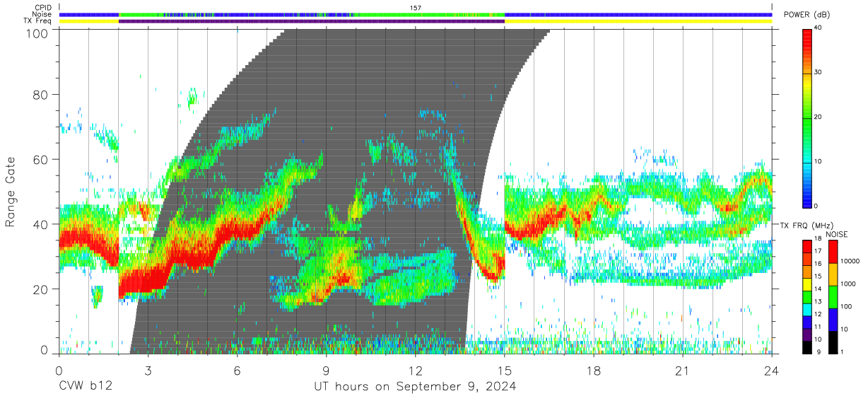
Task: Click the noise scale label '1000'
Action: tap(850, 284)
